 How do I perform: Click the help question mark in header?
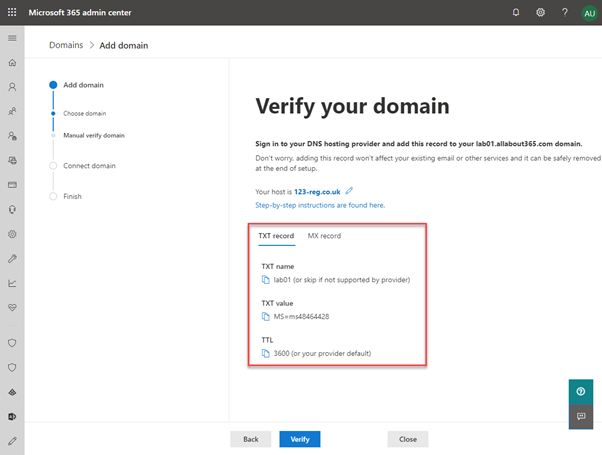pyautogui.click(x=564, y=12)
